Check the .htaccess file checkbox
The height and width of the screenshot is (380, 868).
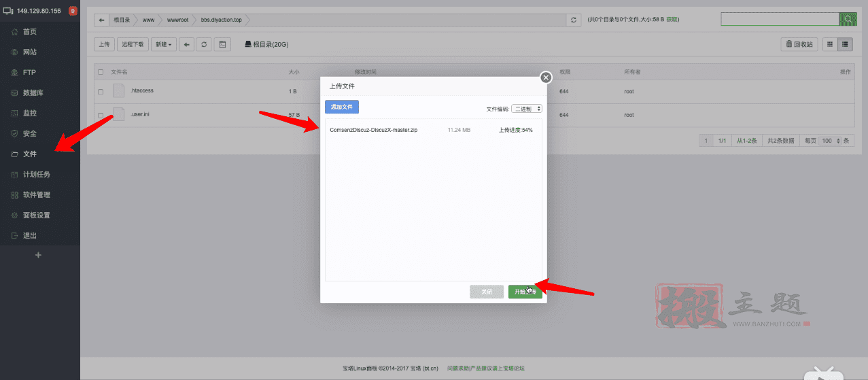pyautogui.click(x=101, y=92)
